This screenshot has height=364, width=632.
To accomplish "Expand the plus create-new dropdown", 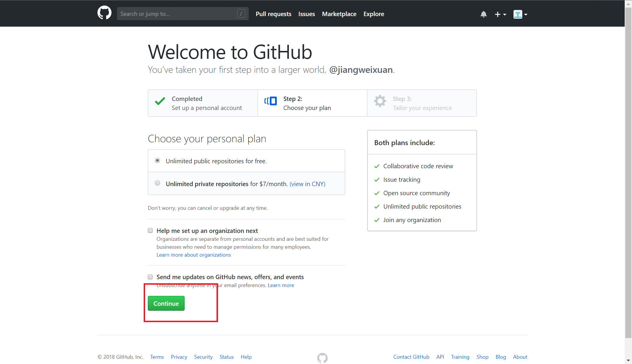I will pos(500,14).
